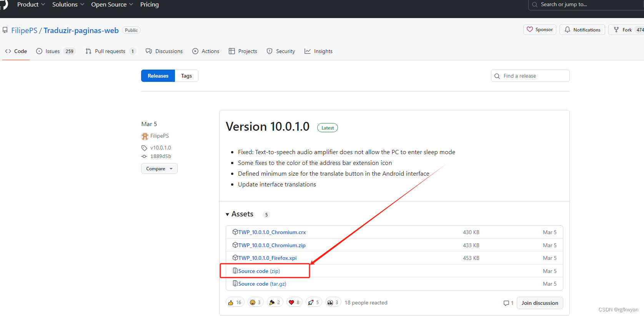Open the Open Source dropdown menu

pyautogui.click(x=112, y=5)
